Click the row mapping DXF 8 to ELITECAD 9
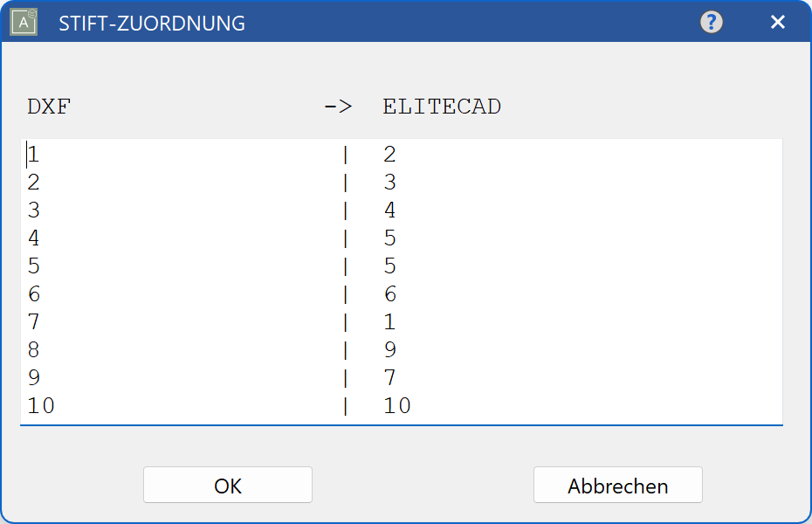Screen dimensions: 812x524 point(175,349)
